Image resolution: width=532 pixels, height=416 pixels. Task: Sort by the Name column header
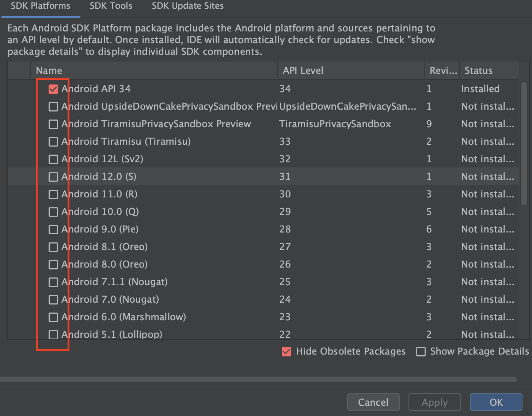[154, 71]
